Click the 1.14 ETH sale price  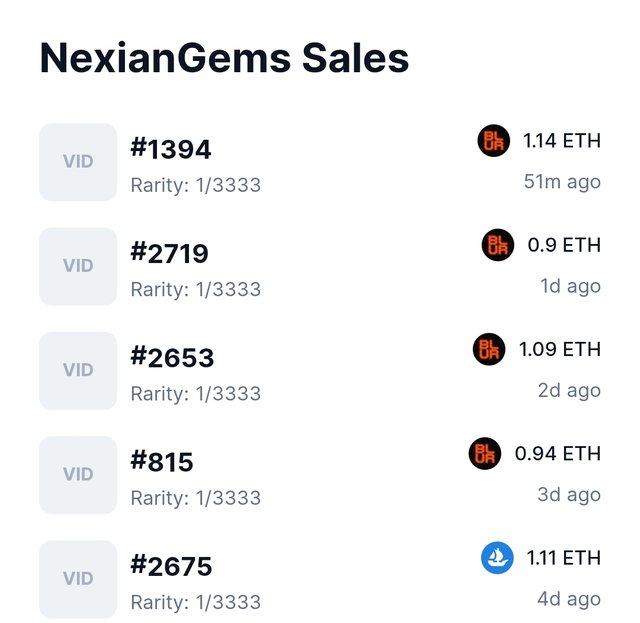pyautogui.click(x=562, y=141)
